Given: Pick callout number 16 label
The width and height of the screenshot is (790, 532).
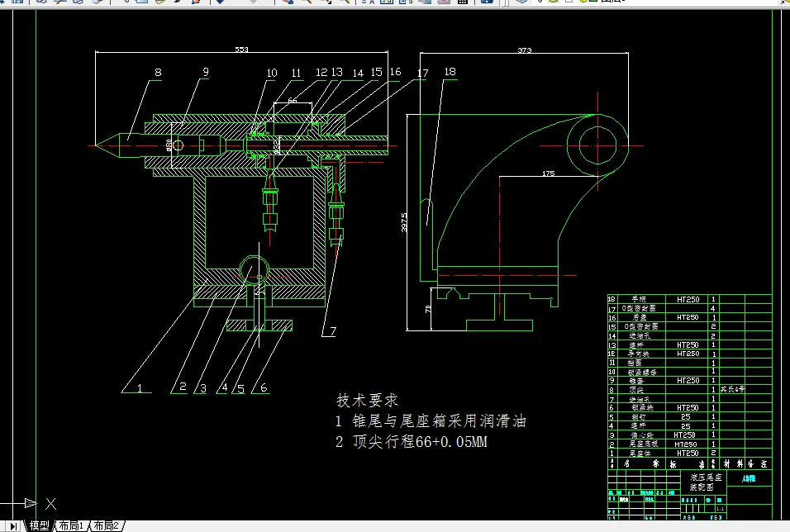Looking at the screenshot, I should point(396,72).
